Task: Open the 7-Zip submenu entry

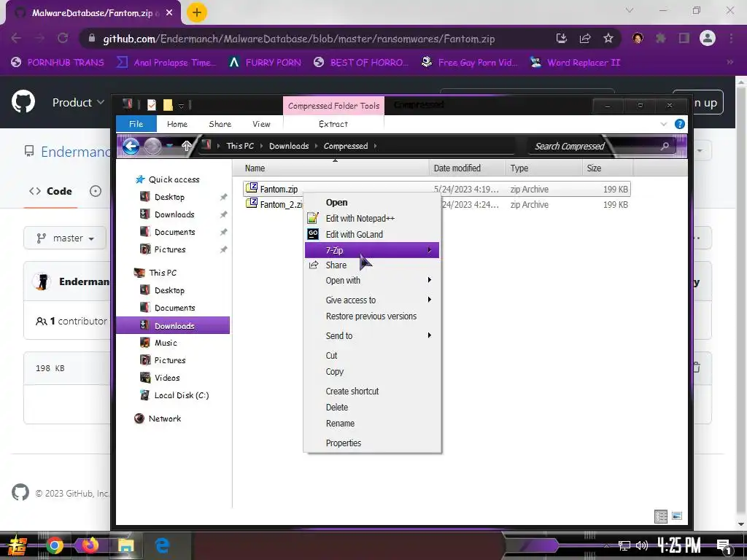Action: (371, 250)
